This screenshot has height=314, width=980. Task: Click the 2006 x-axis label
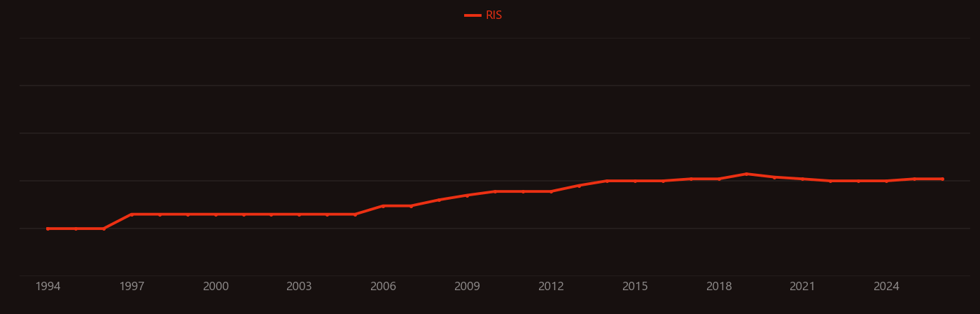coord(383,287)
